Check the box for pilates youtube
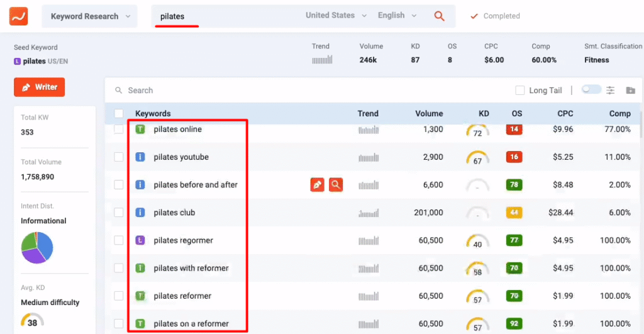This screenshot has height=334, width=644. pos(119,157)
